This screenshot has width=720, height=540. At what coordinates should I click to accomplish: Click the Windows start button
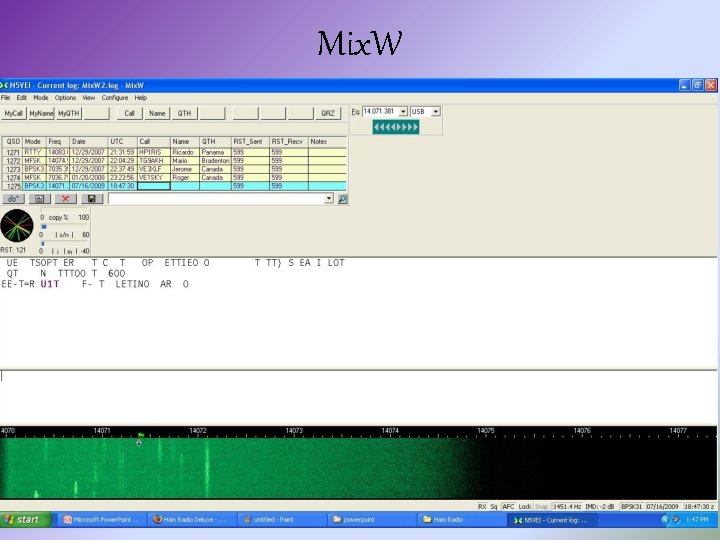(x=24, y=520)
